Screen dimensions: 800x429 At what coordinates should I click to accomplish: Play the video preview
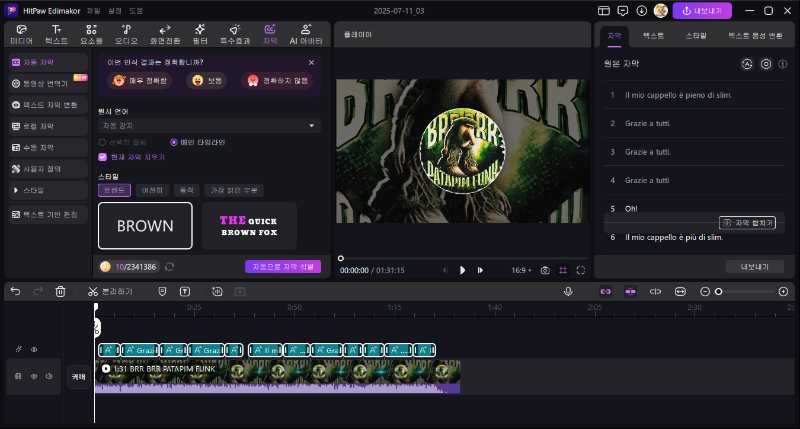[462, 270]
